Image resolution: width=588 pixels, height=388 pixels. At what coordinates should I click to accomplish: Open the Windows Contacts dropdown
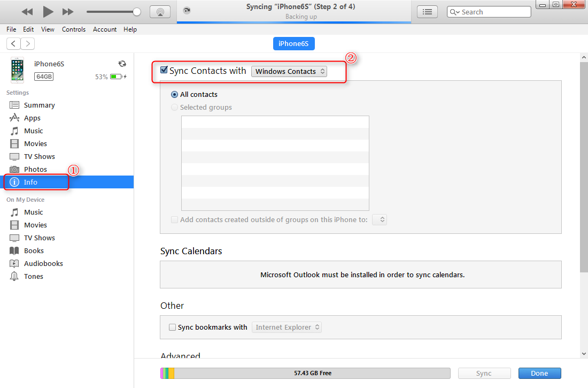tap(289, 71)
